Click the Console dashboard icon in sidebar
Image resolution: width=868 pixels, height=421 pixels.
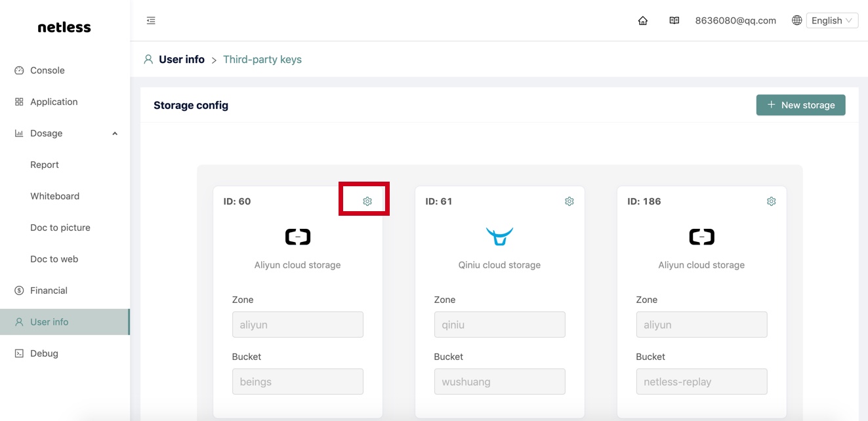pyautogui.click(x=19, y=70)
